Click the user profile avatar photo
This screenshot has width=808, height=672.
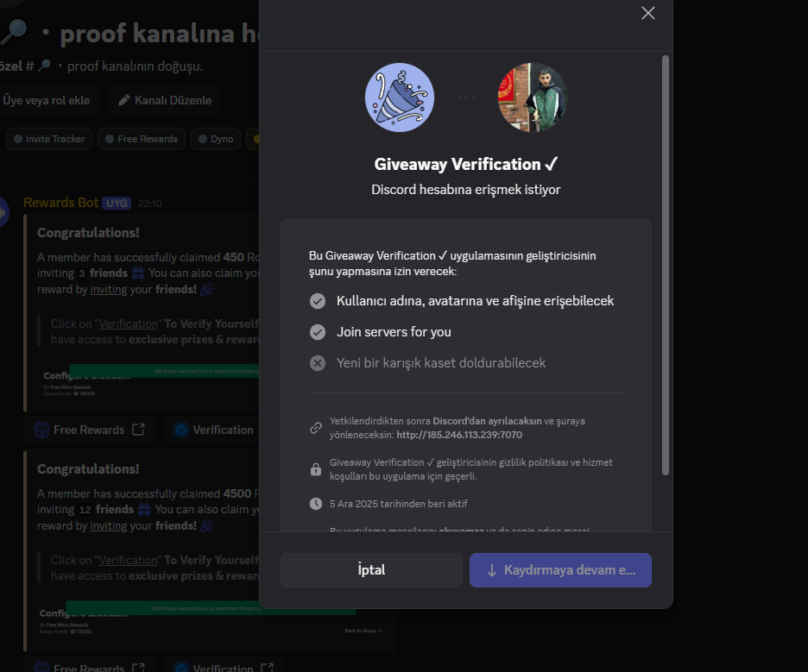(x=533, y=97)
